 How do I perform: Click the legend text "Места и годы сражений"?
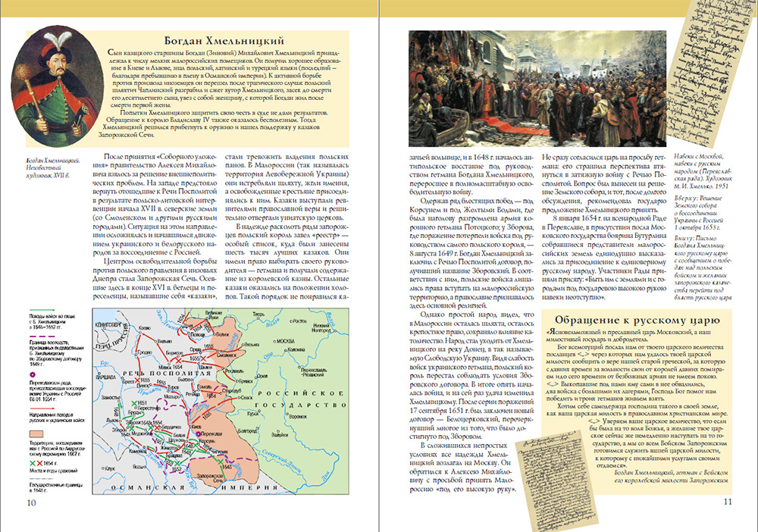point(53,471)
